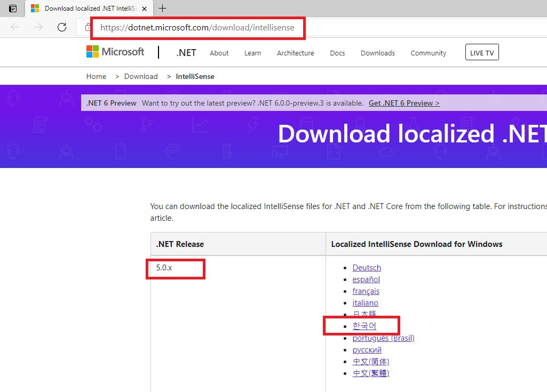The image size is (547, 392).
Task: Go to Download breadcrumb
Action: coord(141,76)
